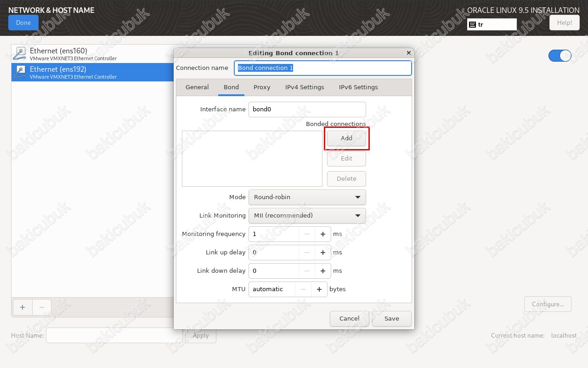
Task: Switch to the IPv4 Settings tab
Action: pyautogui.click(x=305, y=87)
